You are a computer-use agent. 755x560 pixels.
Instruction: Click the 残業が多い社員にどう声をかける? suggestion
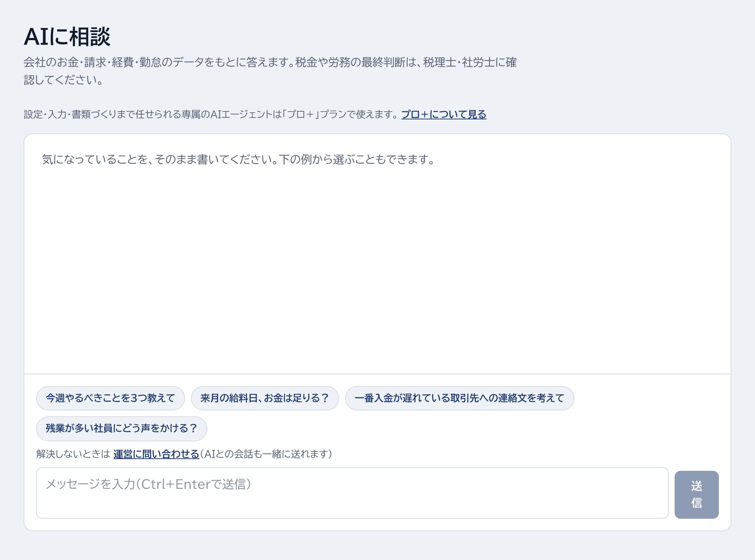pos(121,428)
